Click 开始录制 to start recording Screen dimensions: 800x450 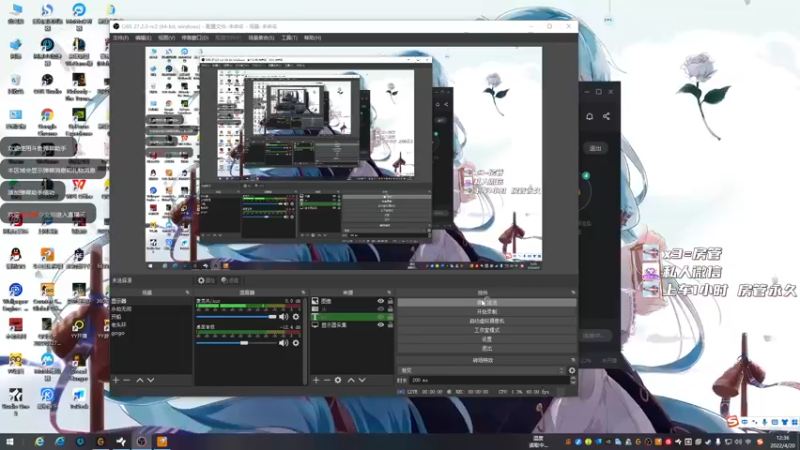(x=487, y=312)
